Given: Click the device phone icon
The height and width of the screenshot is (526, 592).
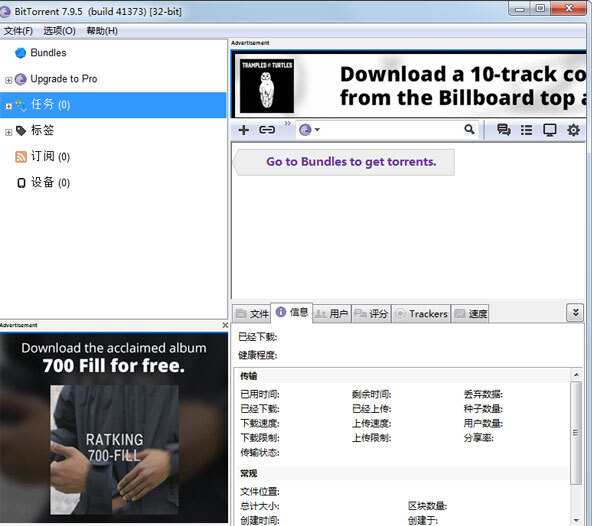Looking at the screenshot, I should point(21,183).
